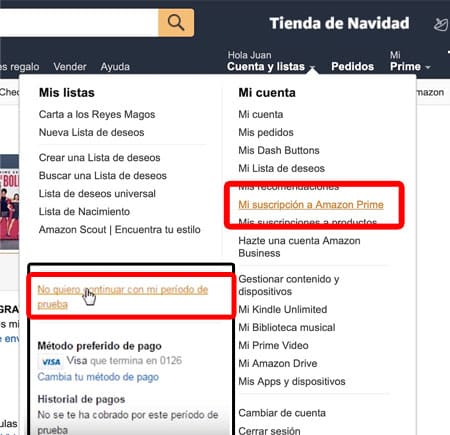Open the Vender nav link

tap(70, 67)
